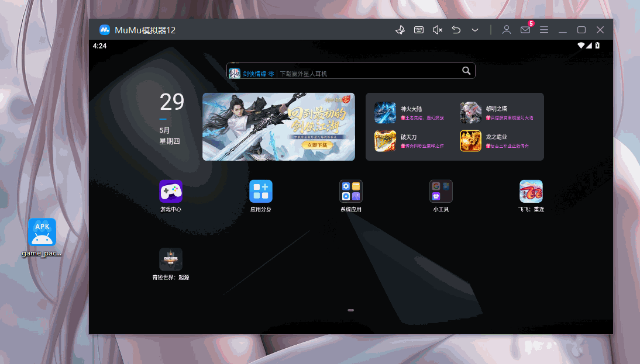Click 星期四 weekday text

(x=170, y=141)
